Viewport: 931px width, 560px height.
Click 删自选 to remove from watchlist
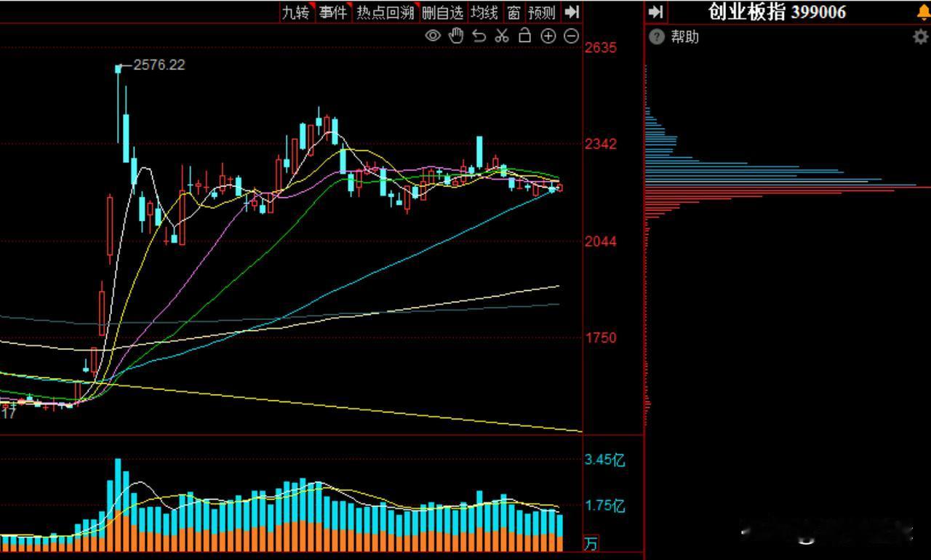pyautogui.click(x=442, y=12)
